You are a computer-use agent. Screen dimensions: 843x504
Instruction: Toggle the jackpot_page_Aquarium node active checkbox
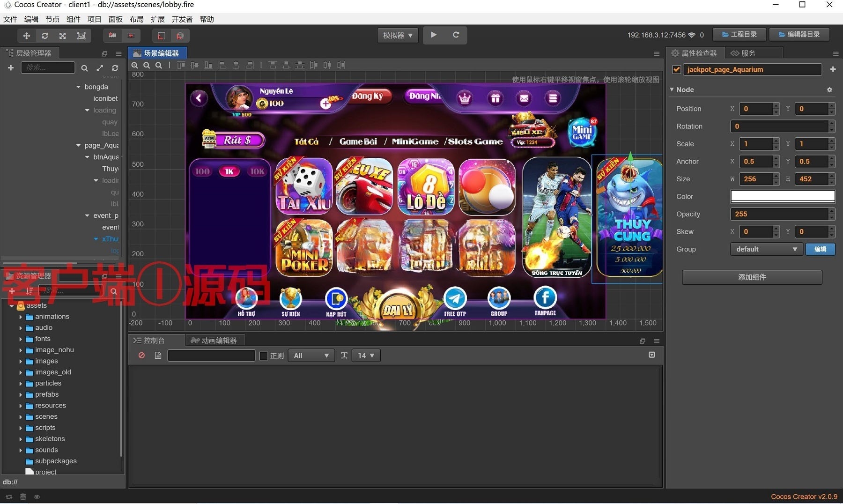(676, 70)
